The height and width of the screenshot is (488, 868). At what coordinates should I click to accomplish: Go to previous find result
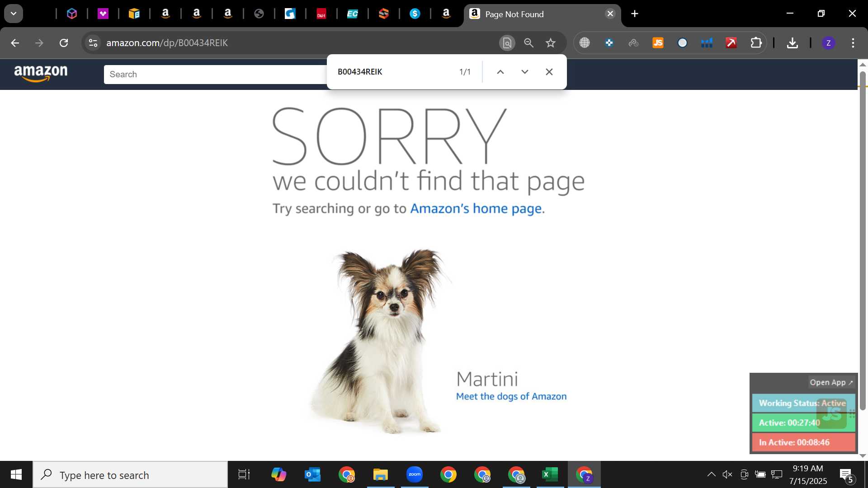(500, 72)
